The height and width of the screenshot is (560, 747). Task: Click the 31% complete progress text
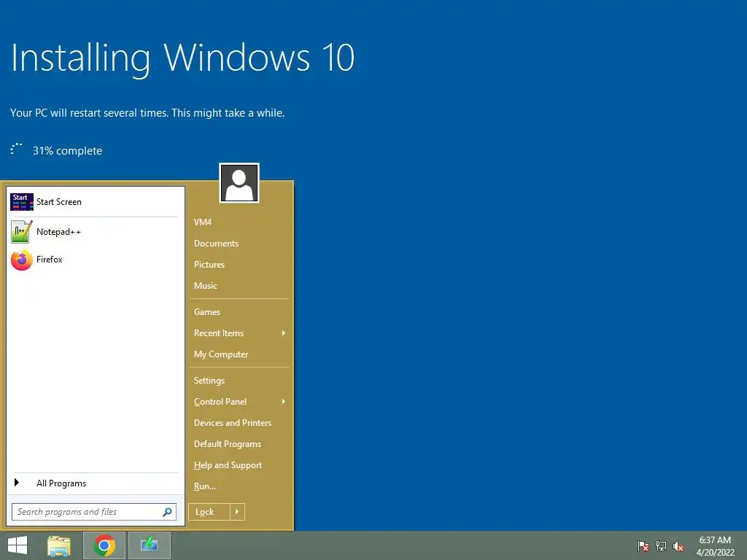tap(67, 151)
